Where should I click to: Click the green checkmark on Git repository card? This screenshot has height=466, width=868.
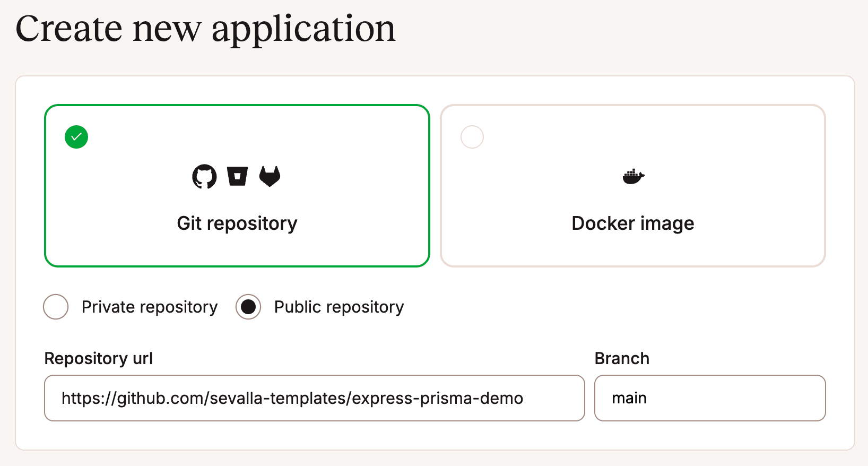point(76,137)
